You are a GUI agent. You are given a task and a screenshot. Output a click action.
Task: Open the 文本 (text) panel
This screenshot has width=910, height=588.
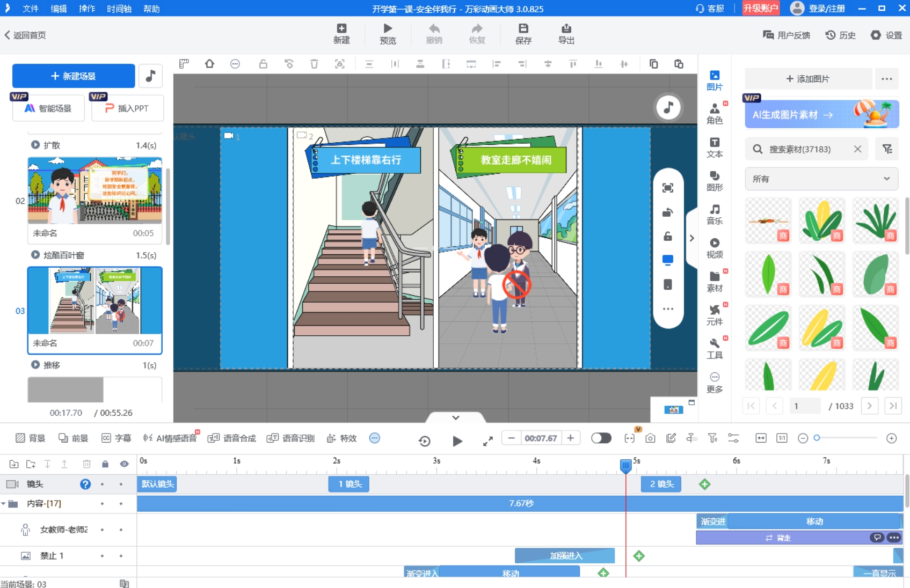pyautogui.click(x=714, y=147)
